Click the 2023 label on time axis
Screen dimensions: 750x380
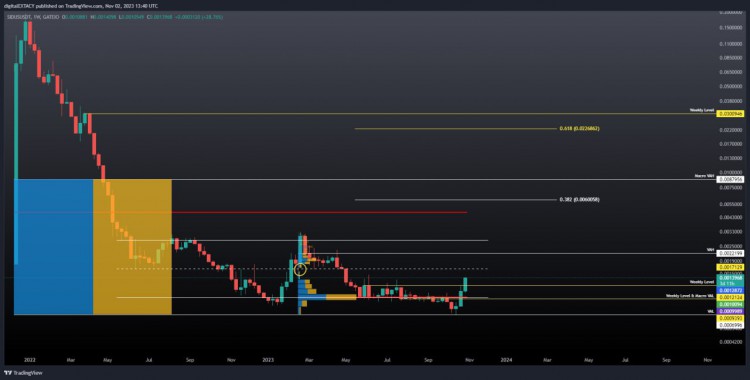pyautogui.click(x=268, y=359)
